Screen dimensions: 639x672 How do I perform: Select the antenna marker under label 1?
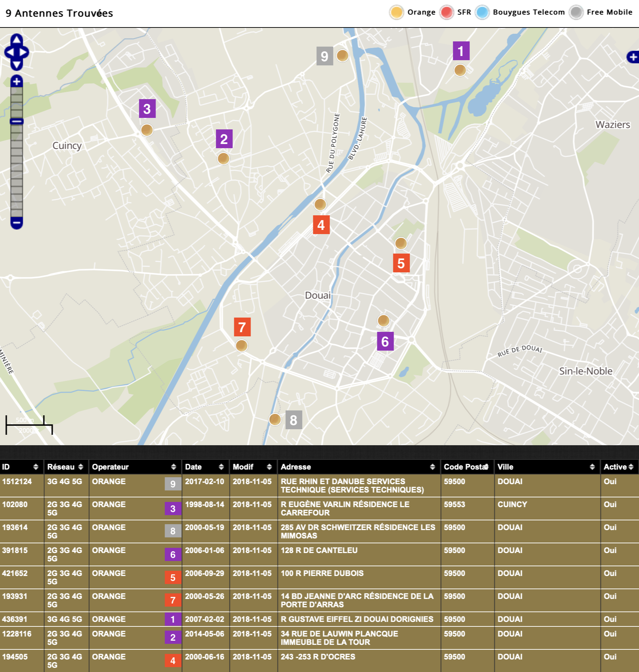point(460,70)
